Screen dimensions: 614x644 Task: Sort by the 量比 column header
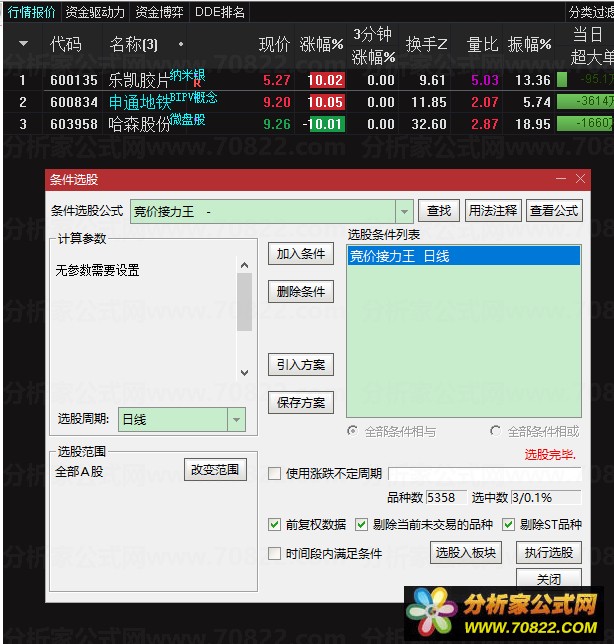tap(483, 44)
